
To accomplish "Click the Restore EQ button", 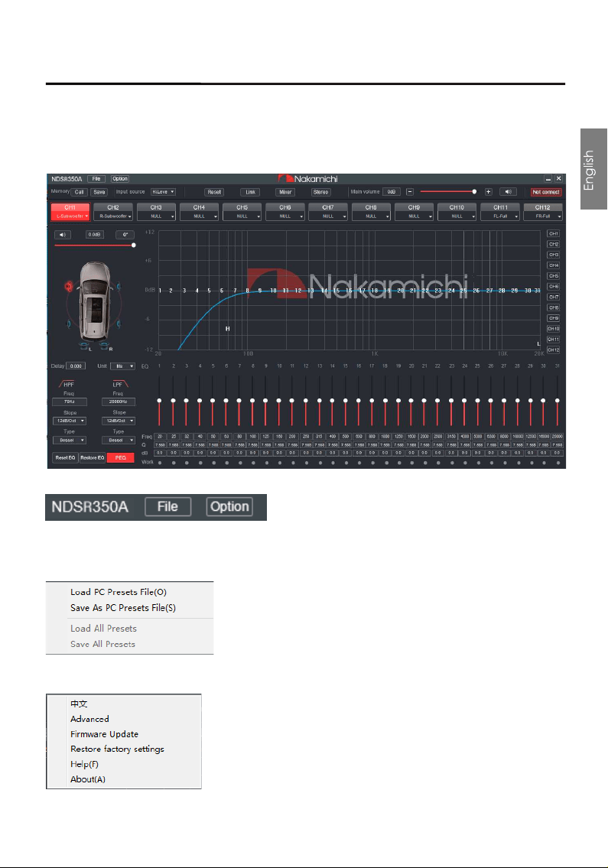I will 92,458.
